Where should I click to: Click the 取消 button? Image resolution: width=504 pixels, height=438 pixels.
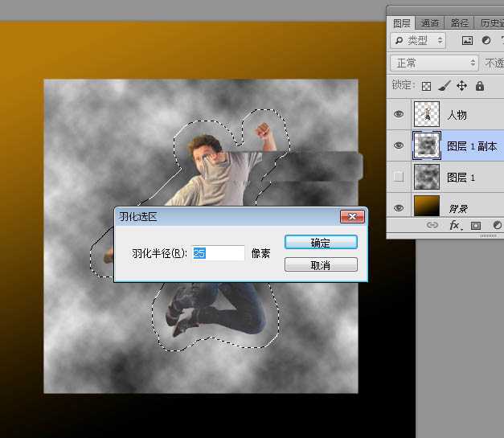[321, 264]
